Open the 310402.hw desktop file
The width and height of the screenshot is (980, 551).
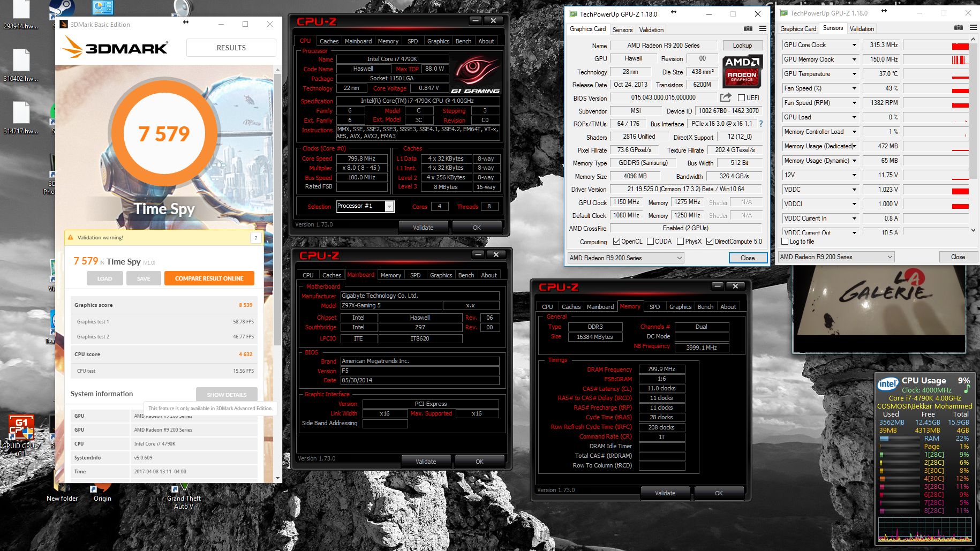(x=21, y=65)
